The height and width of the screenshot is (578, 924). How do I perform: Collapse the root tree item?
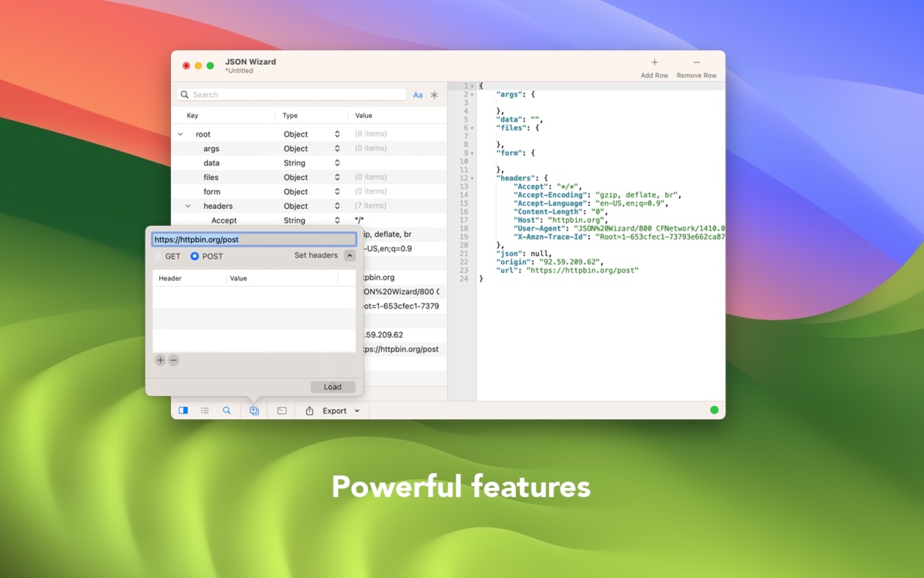(x=180, y=134)
